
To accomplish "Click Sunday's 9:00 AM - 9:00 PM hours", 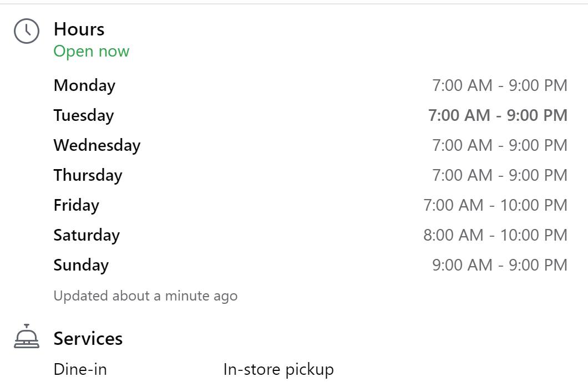I will 499,265.
